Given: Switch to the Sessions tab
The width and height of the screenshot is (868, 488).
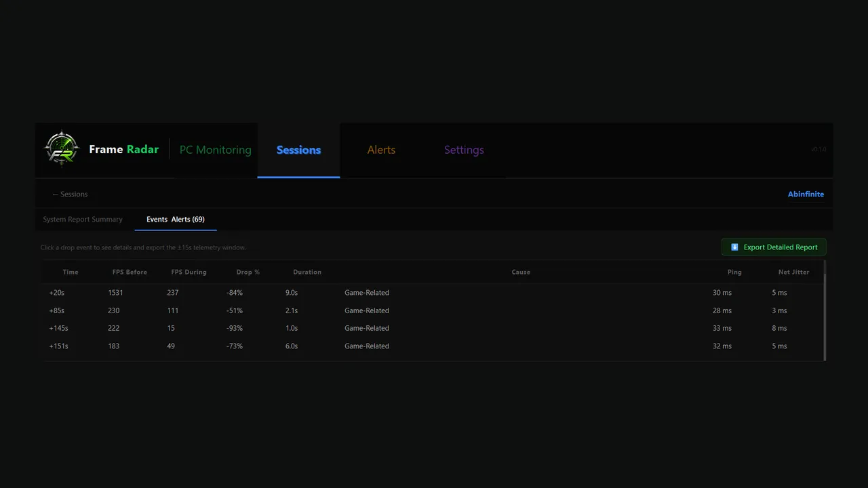Looking at the screenshot, I should [298, 150].
